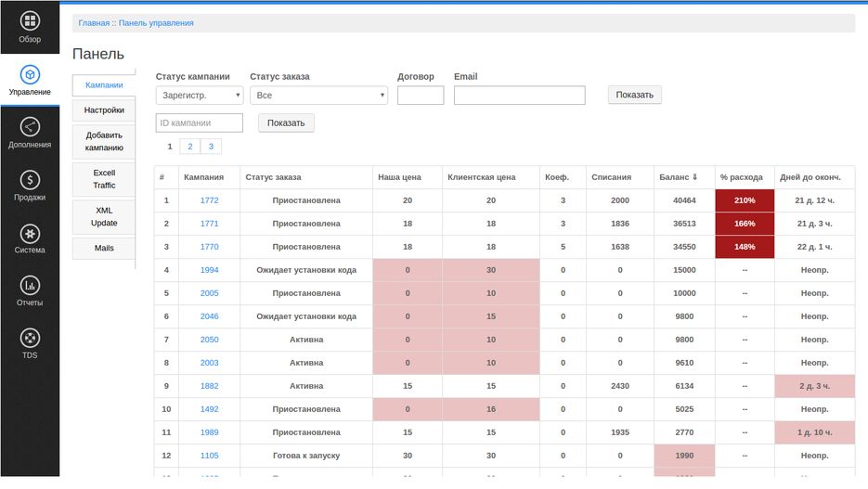868x489 pixels.
Task: Open the Mails tab
Action: (104, 248)
